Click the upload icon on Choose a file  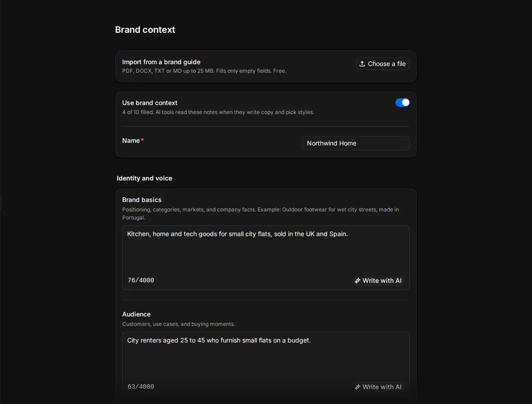[362, 64]
